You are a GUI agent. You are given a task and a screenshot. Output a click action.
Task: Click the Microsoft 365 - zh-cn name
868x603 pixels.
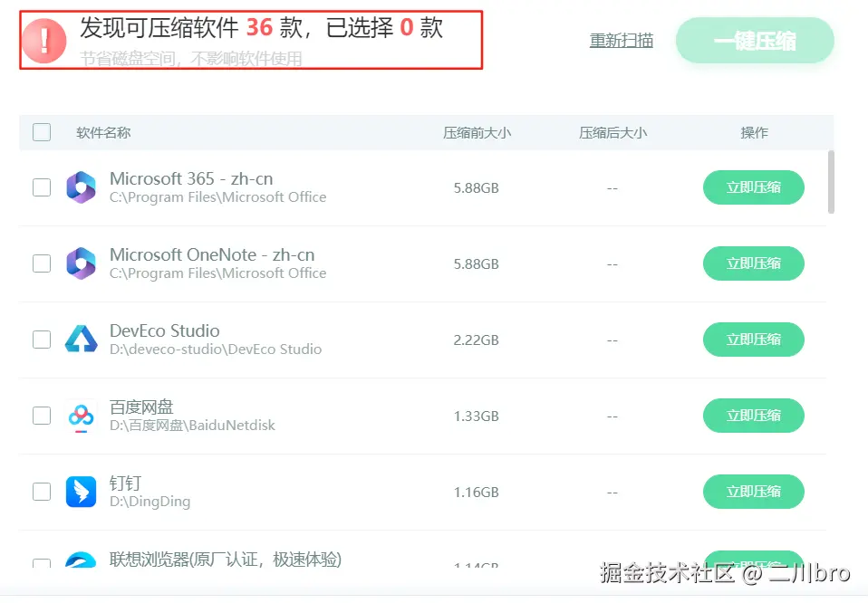pos(191,178)
